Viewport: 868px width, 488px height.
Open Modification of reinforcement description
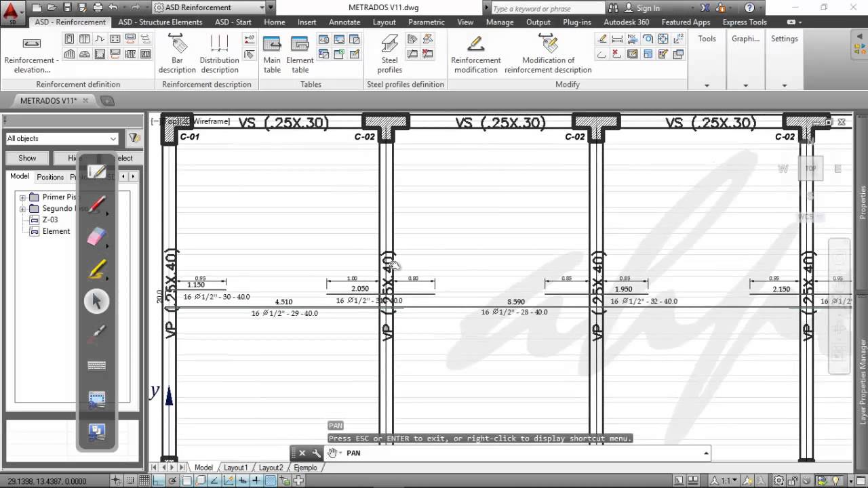[548, 54]
